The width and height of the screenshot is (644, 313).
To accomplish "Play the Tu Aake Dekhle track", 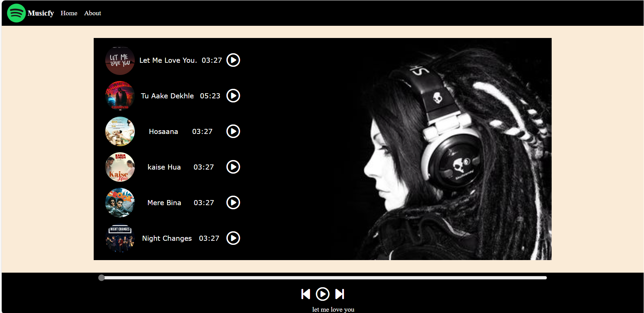I will [x=233, y=96].
